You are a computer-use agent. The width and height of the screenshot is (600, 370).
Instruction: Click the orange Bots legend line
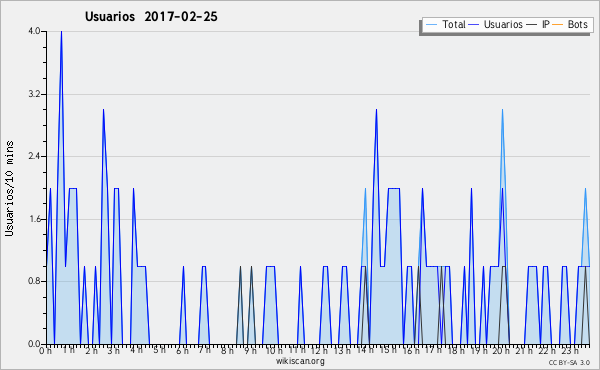pos(558,25)
